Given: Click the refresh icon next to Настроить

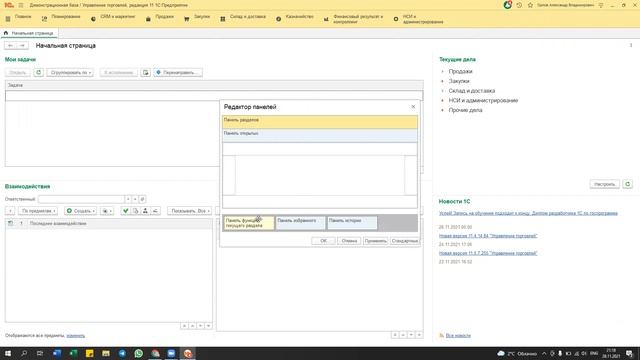Looking at the screenshot, I should tap(628, 184).
